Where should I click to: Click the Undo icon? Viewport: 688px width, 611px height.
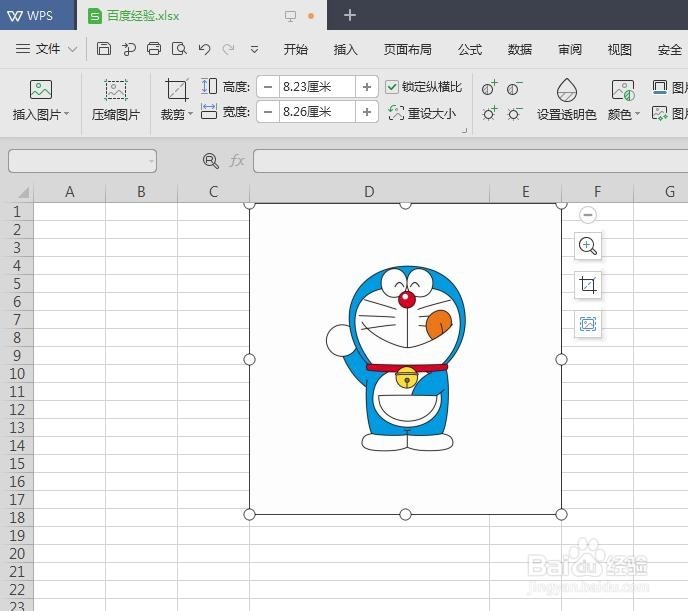pyautogui.click(x=204, y=49)
